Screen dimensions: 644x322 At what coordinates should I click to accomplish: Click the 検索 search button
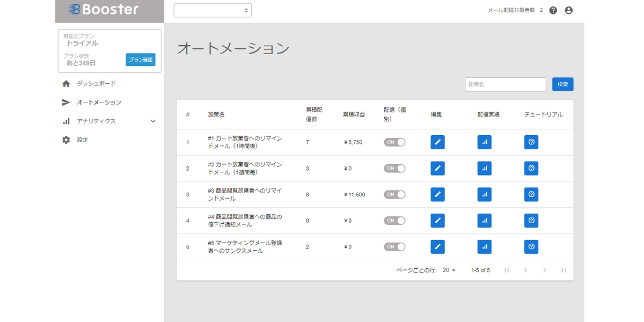[x=562, y=84]
